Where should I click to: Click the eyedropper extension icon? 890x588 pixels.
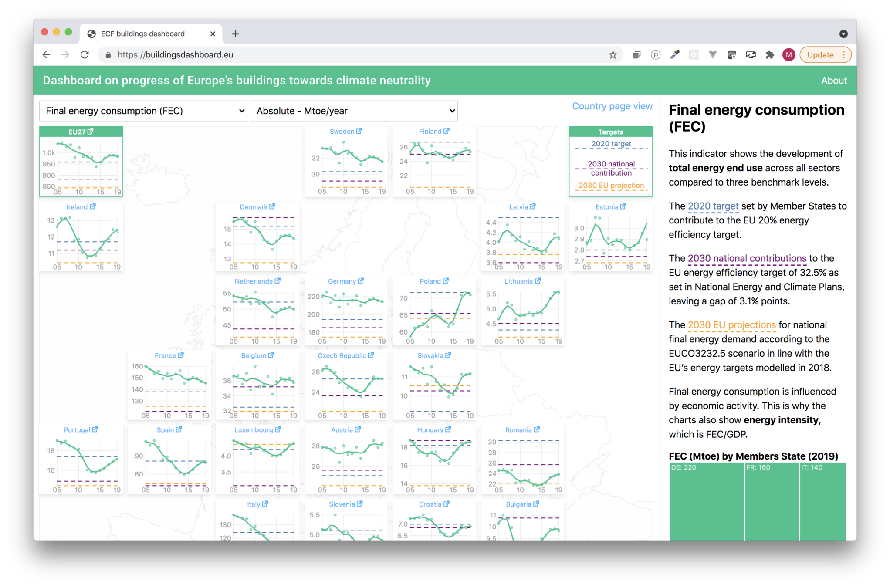(x=675, y=55)
